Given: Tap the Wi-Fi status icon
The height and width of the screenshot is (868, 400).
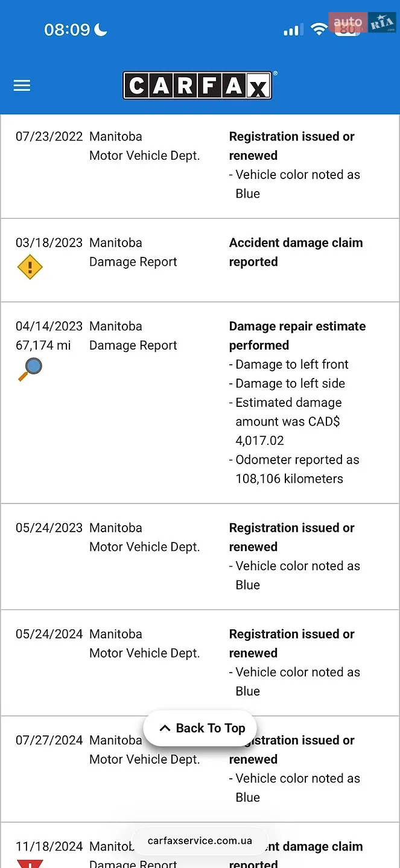Looking at the screenshot, I should 318,29.
